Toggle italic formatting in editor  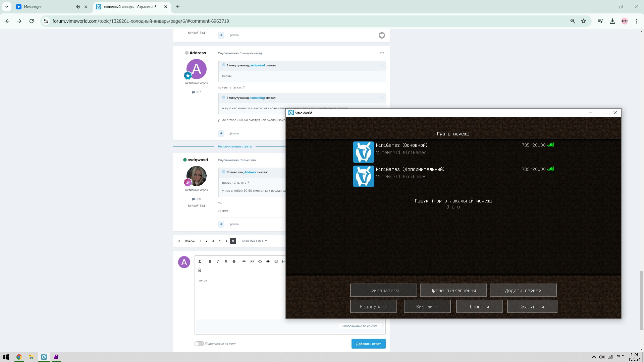pos(218,261)
